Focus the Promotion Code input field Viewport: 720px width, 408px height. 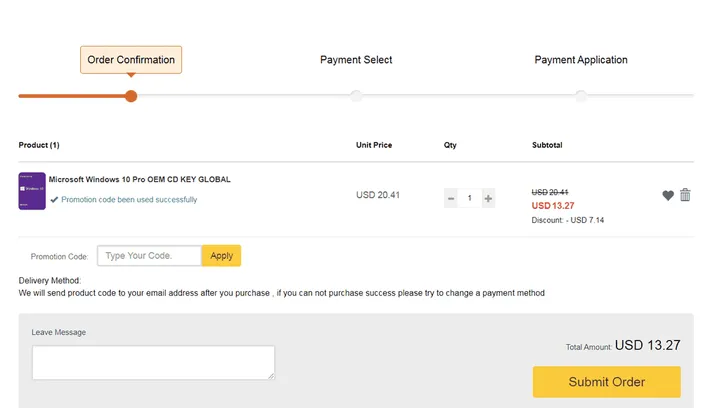pyautogui.click(x=149, y=256)
